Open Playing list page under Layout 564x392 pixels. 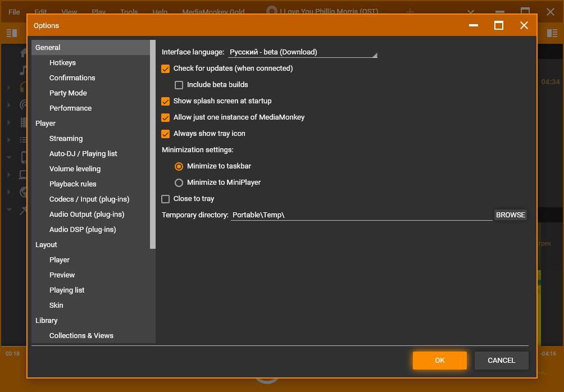[90, 290]
